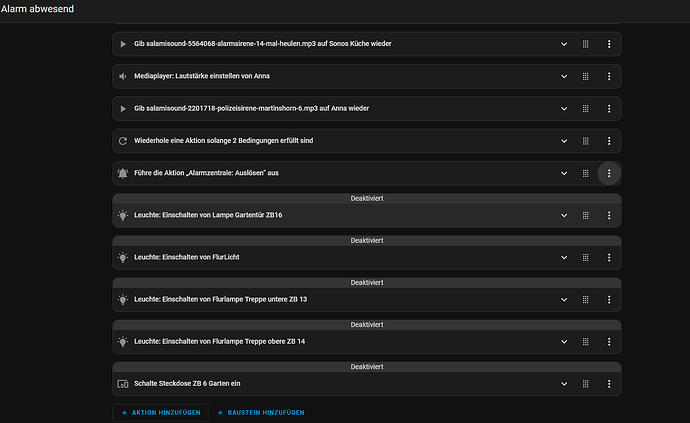Expand the Alarmzentrale Auslösen action
The image size is (690, 423).
[564, 173]
